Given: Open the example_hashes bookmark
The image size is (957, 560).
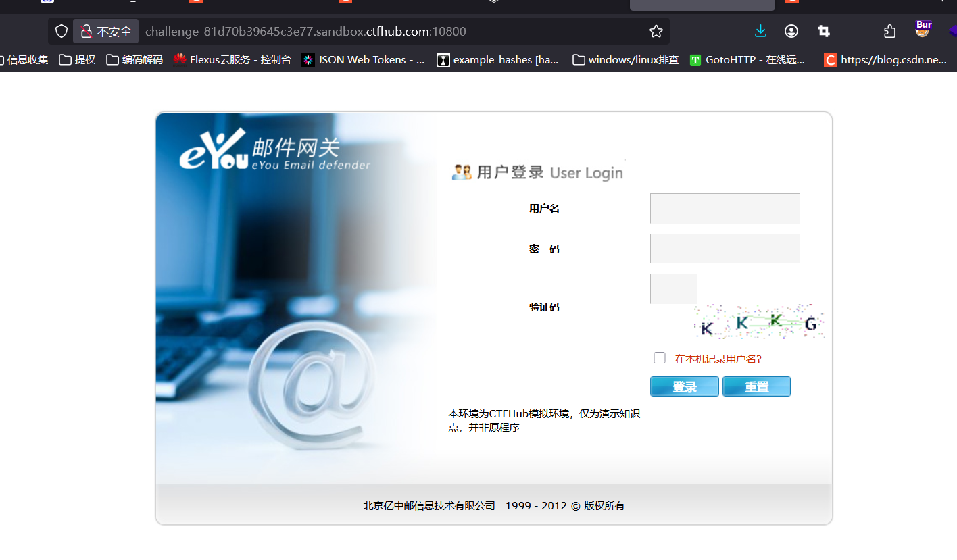Looking at the screenshot, I should pos(498,60).
